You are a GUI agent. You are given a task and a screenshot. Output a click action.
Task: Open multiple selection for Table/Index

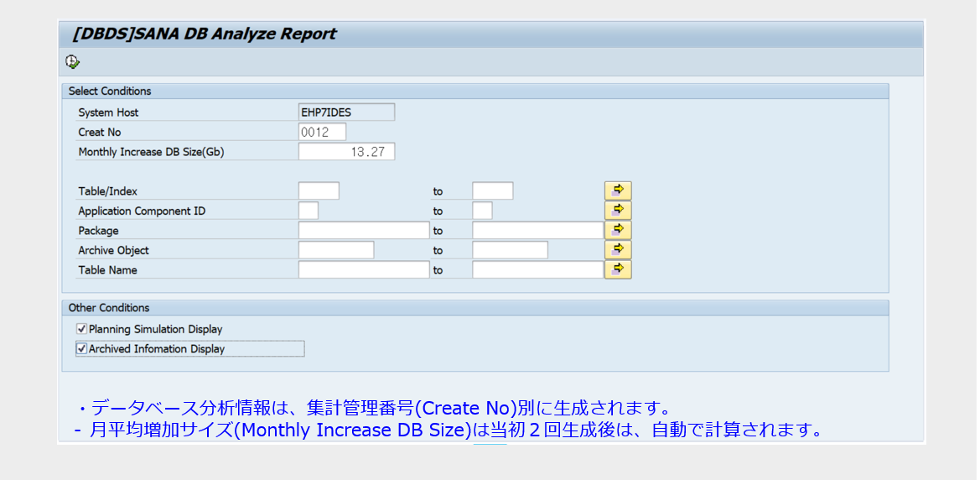(618, 190)
